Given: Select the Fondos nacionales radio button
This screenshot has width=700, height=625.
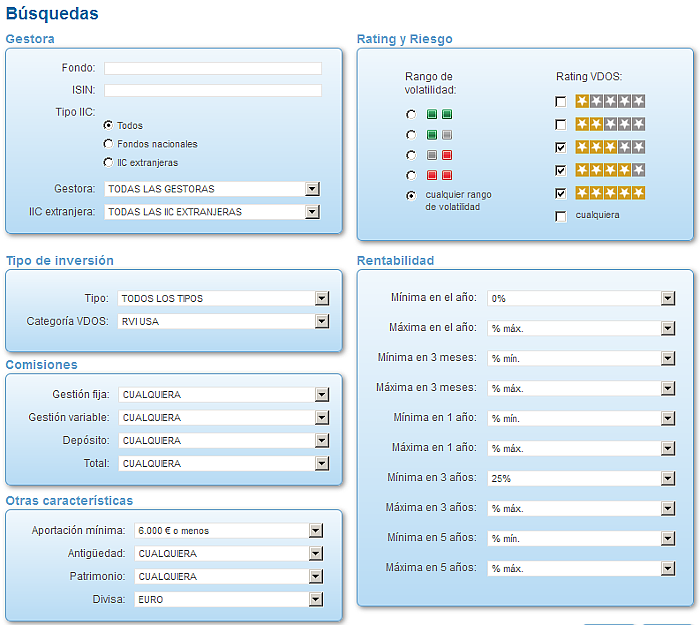Looking at the screenshot, I should click(x=108, y=144).
